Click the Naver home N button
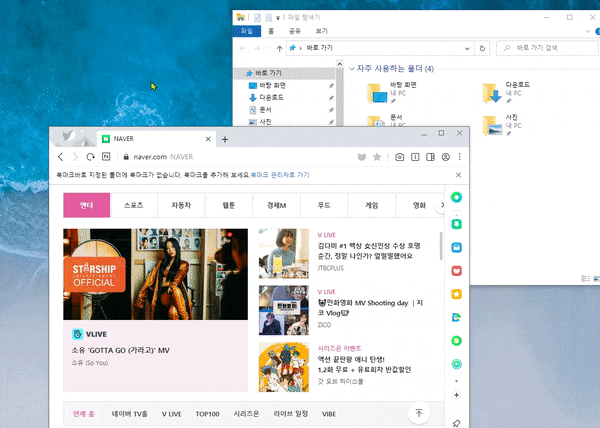This screenshot has height=428, width=600. click(106, 156)
